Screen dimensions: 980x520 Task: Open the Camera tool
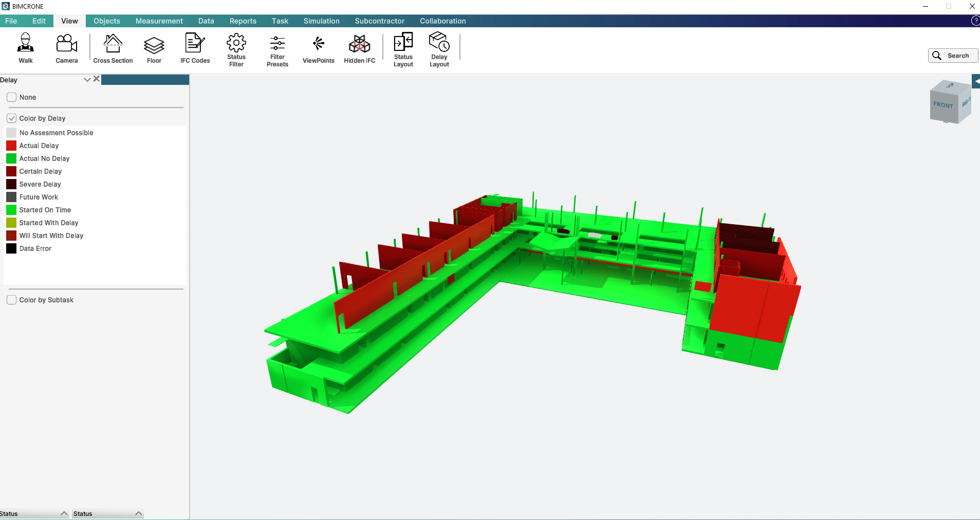pos(67,48)
